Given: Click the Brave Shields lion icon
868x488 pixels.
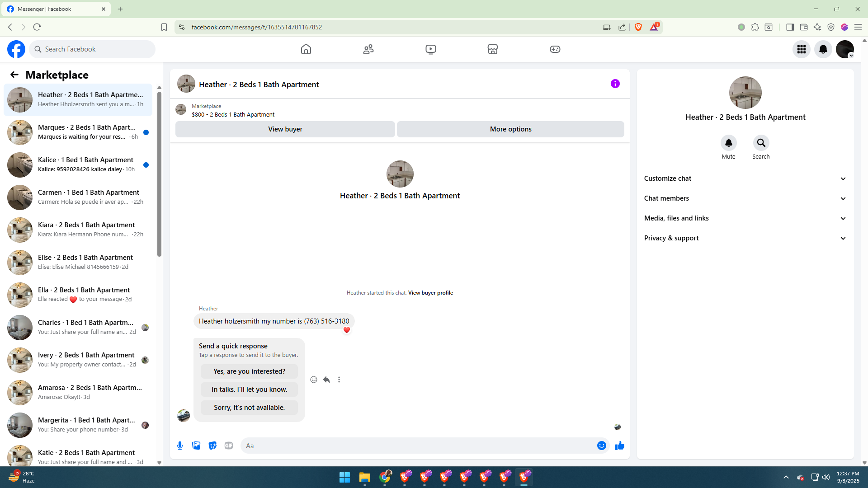Looking at the screenshot, I should click(638, 27).
